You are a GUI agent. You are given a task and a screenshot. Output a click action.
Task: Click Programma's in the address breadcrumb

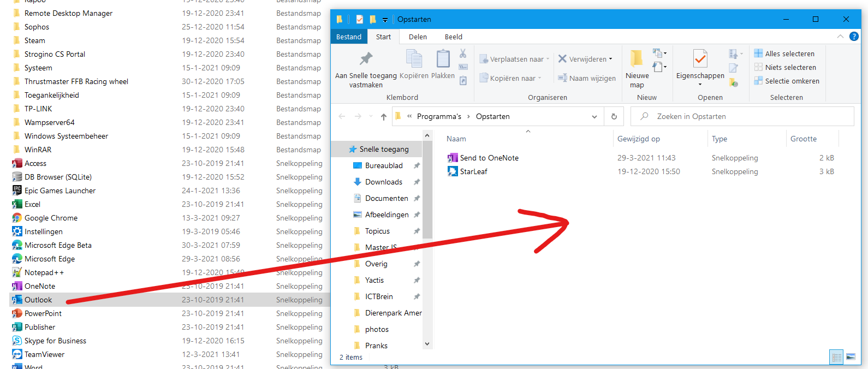(439, 116)
